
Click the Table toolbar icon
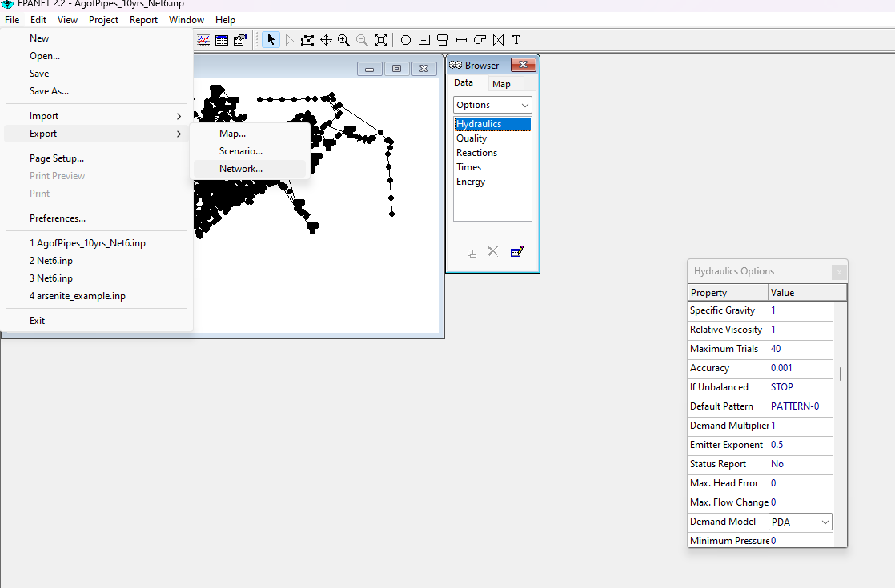[222, 40]
